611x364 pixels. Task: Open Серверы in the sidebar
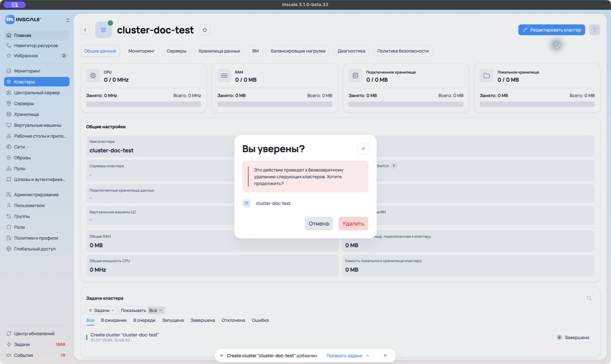click(37, 104)
